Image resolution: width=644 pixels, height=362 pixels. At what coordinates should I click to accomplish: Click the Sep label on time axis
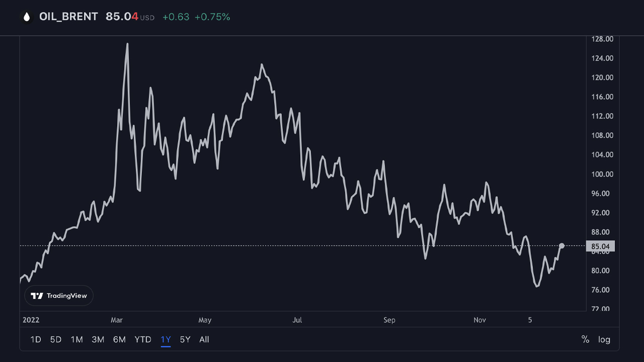pyautogui.click(x=389, y=320)
